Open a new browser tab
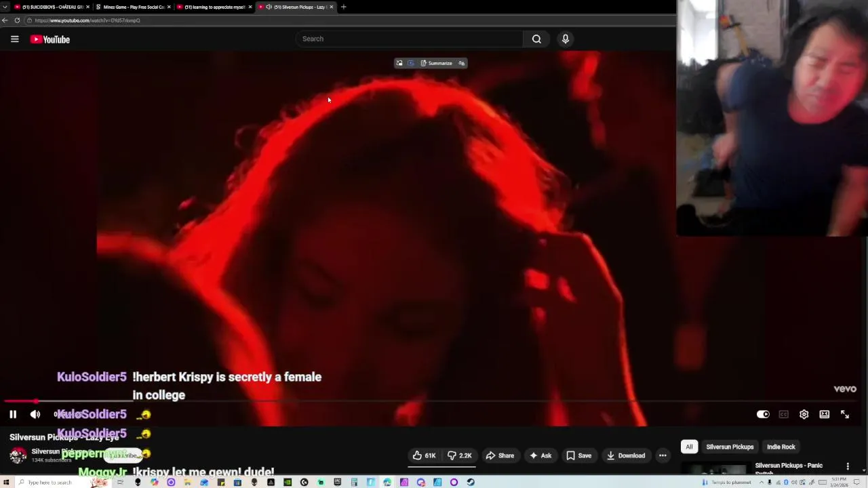 tap(343, 7)
